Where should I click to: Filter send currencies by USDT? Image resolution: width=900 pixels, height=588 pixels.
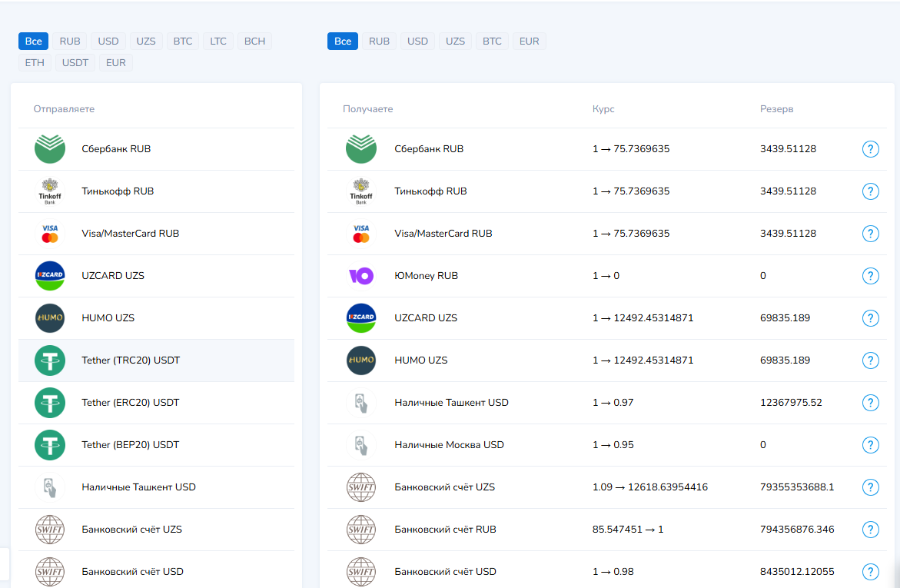[75, 63]
